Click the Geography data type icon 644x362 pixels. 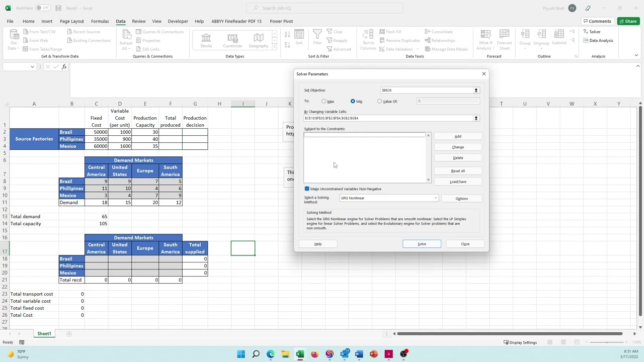[x=258, y=41]
